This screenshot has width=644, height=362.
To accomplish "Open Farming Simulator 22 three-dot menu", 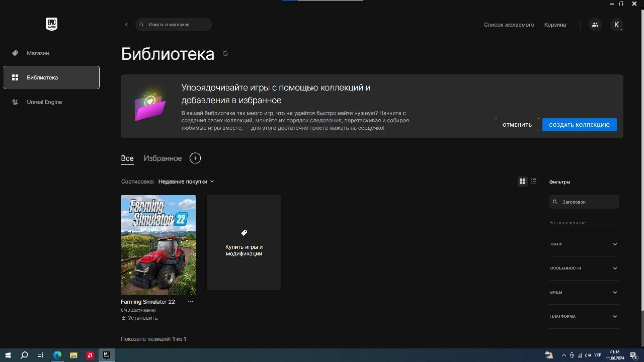I will 190,302.
